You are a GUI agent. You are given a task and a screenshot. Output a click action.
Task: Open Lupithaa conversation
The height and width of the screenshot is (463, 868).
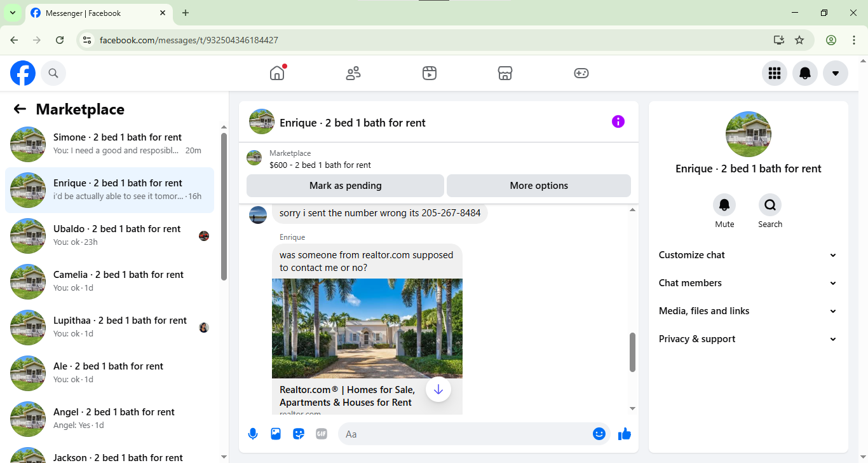(x=109, y=328)
